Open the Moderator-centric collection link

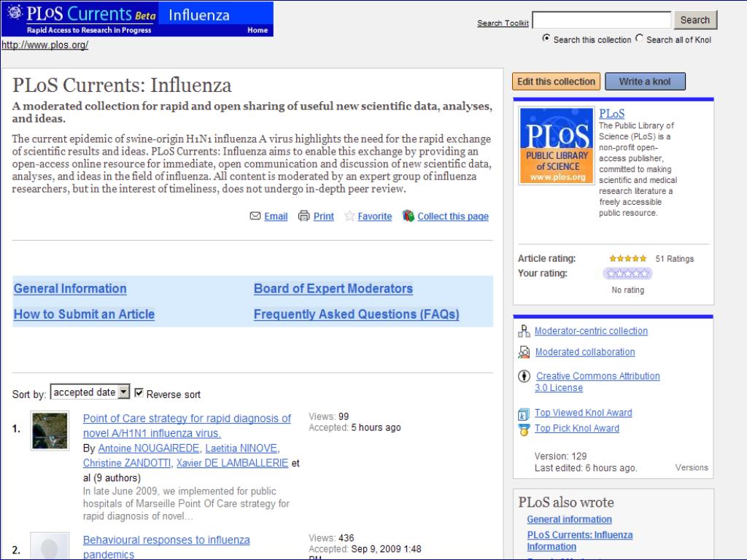click(x=591, y=331)
